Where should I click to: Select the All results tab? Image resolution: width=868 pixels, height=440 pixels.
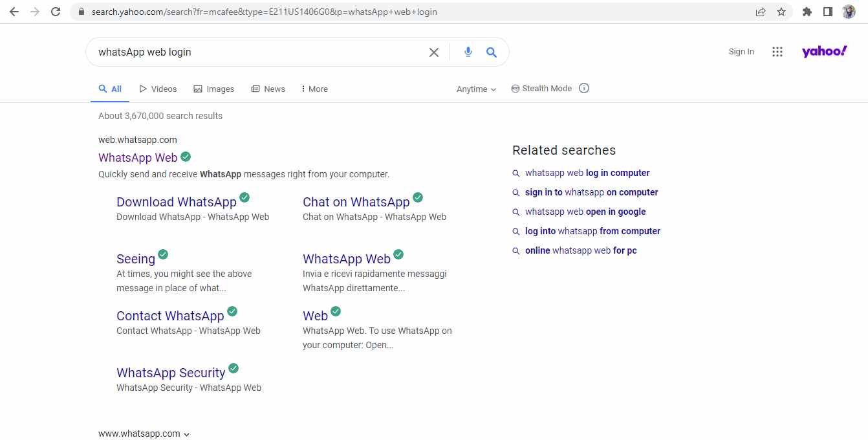click(x=110, y=89)
